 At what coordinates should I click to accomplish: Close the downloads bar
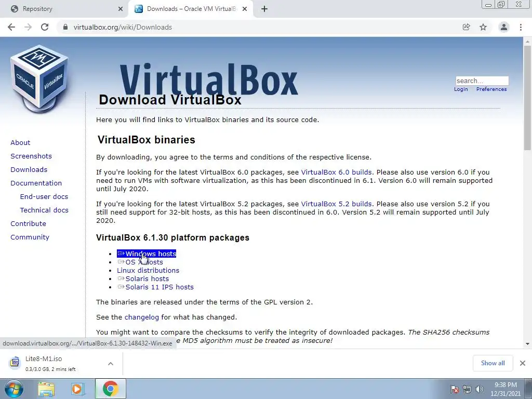pyautogui.click(x=523, y=363)
